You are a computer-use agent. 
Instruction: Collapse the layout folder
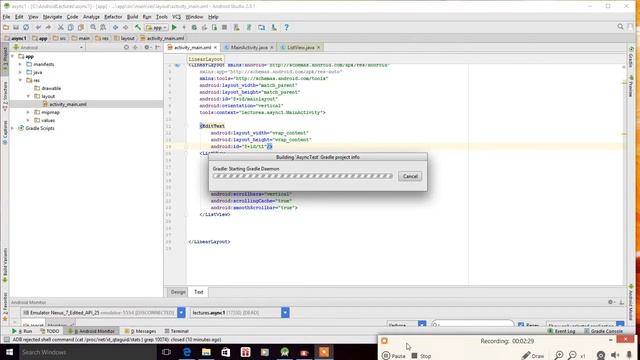[x=29, y=96]
